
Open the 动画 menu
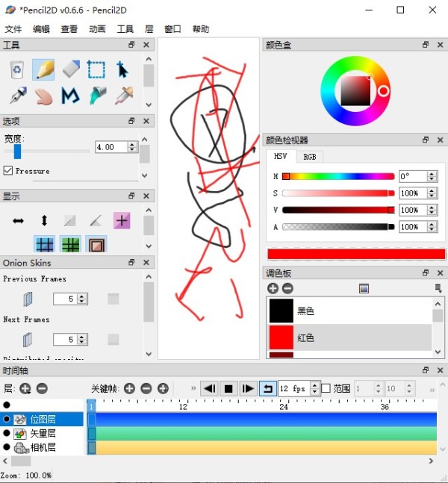pos(97,29)
